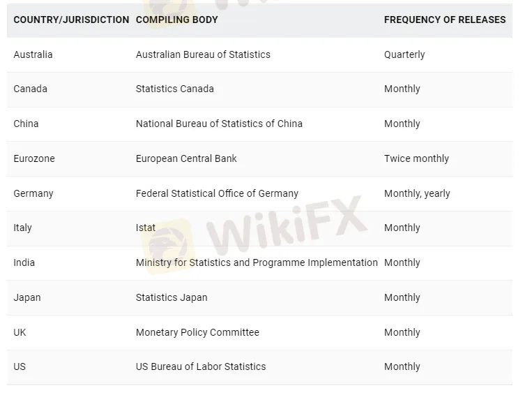The height and width of the screenshot is (393, 532).
Task: Select National Bureau of Statistics of China
Action: pyautogui.click(x=219, y=124)
